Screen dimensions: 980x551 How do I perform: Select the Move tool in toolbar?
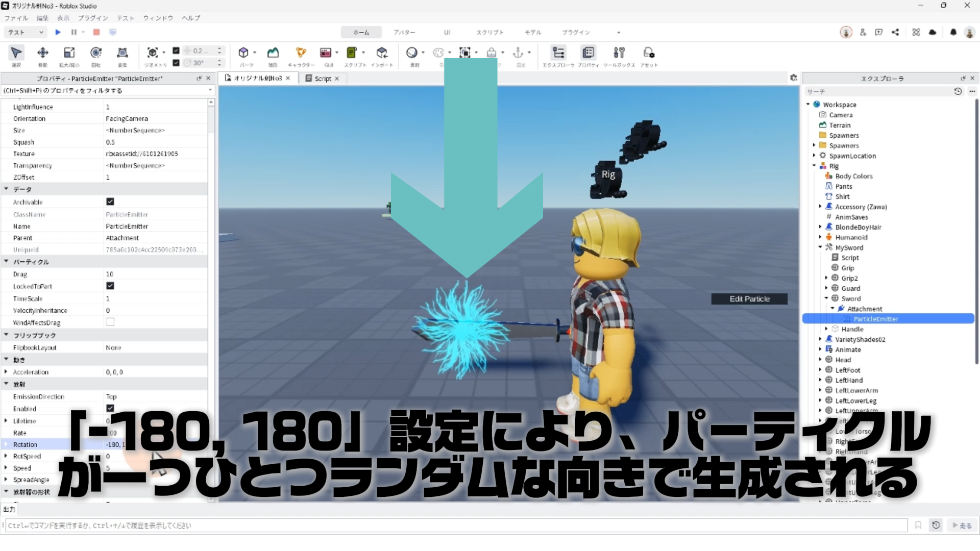click(43, 53)
